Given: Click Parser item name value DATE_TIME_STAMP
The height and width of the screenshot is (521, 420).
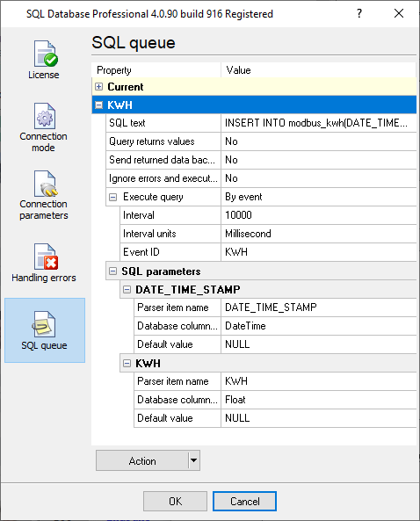Looking at the screenshot, I should (x=318, y=308).
